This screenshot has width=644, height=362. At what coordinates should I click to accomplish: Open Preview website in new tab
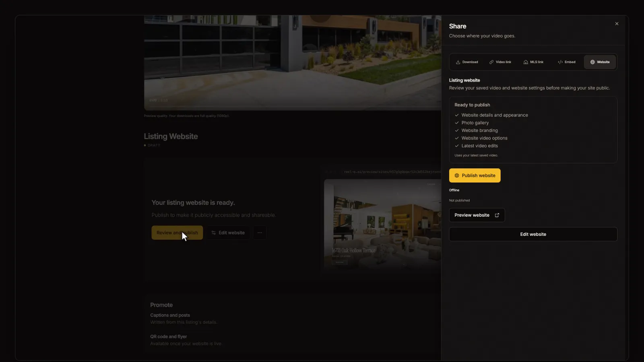click(477, 215)
